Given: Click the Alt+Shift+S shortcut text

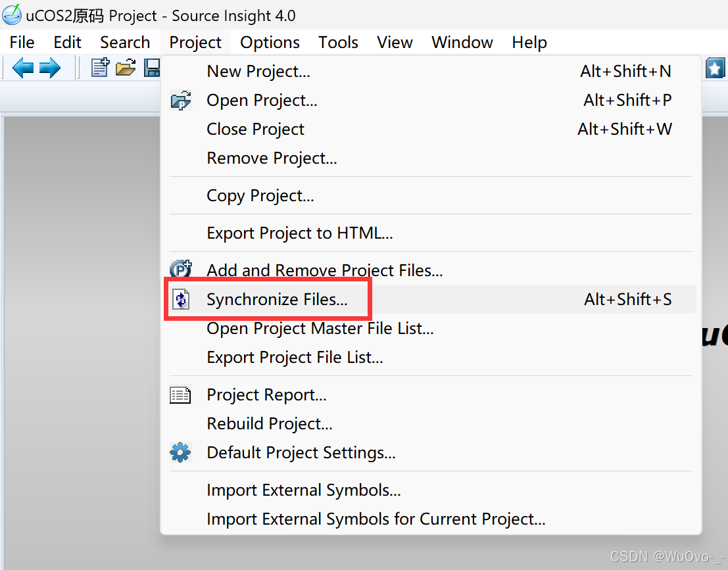Looking at the screenshot, I should tap(628, 299).
